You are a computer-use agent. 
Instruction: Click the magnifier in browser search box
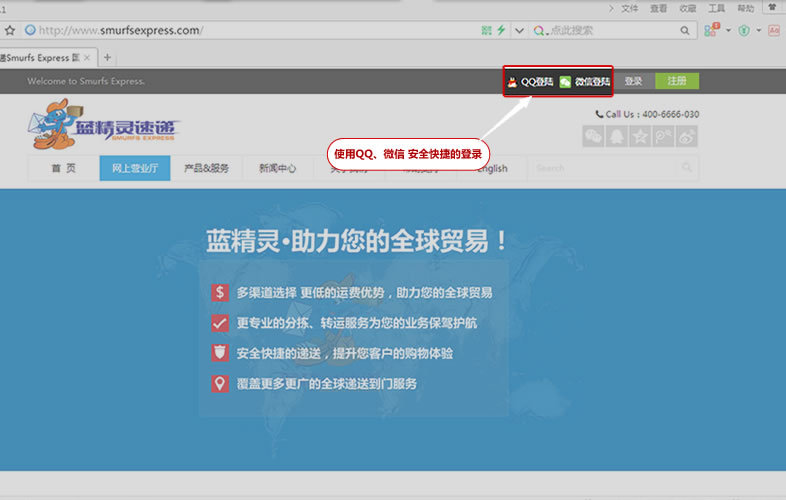coord(685,31)
